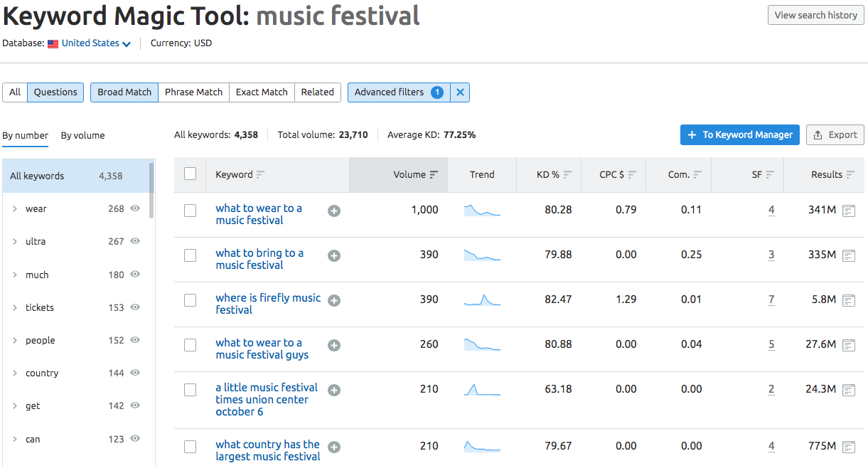Screen dimensions: 868x466
Task: Add 'what to wear to a music festival' via plus icon
Action: (x=334, y=211)
